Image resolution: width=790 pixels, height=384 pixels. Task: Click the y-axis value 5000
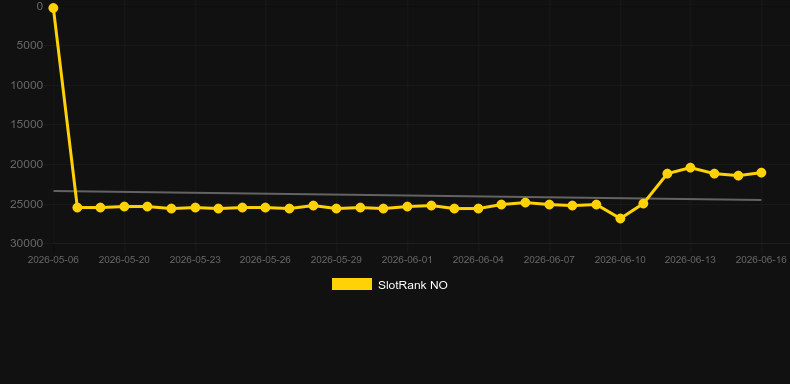pyautogui.click(x=30, y=45)
